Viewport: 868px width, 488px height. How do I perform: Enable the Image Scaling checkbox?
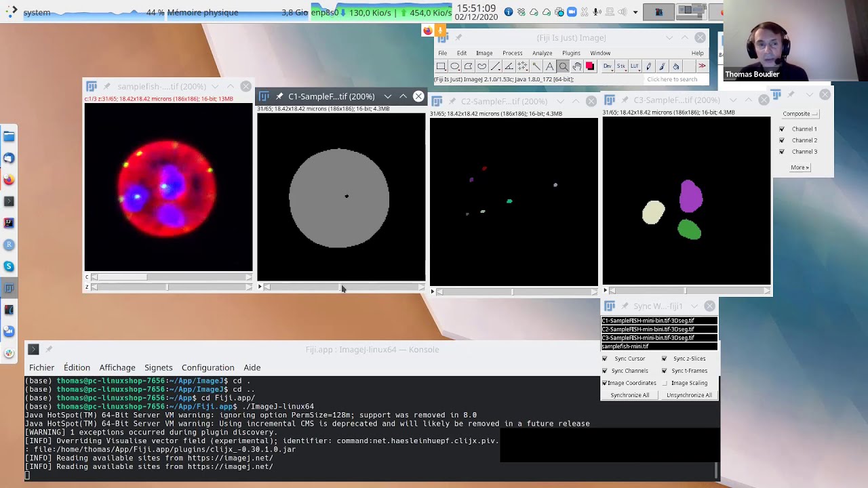(665, 383)
